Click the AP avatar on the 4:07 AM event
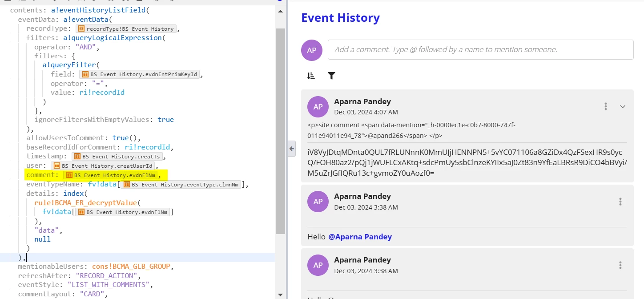This screenshot has width=644, height=299. coord(318,106)
